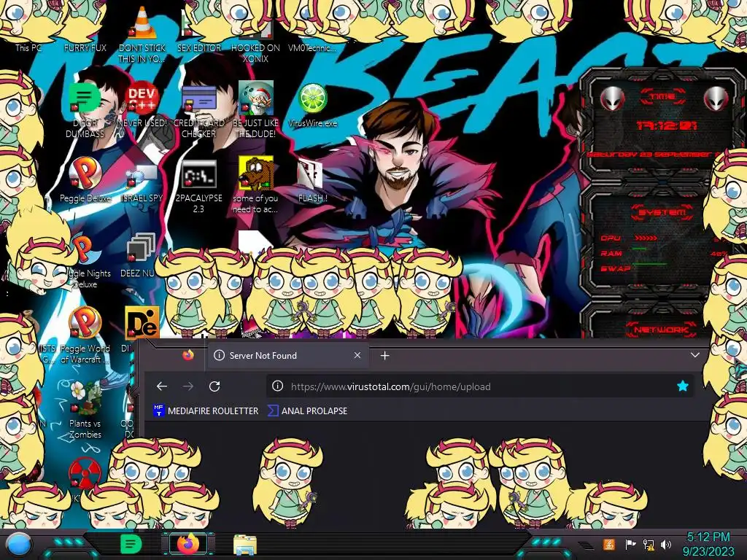The height and width of the screenshot is (560, 747).
Task: Close the Server Not Found tab
Action: [357, 355]
